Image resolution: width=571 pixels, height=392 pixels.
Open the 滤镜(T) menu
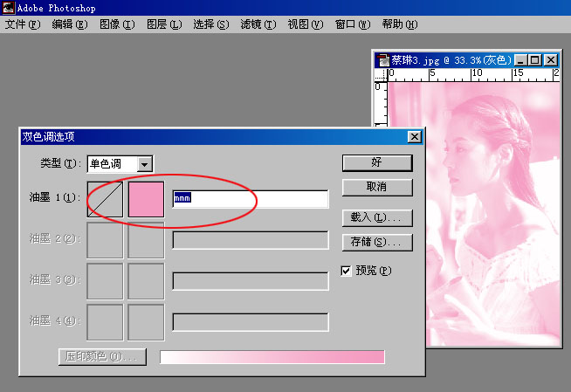click(258, 24)
